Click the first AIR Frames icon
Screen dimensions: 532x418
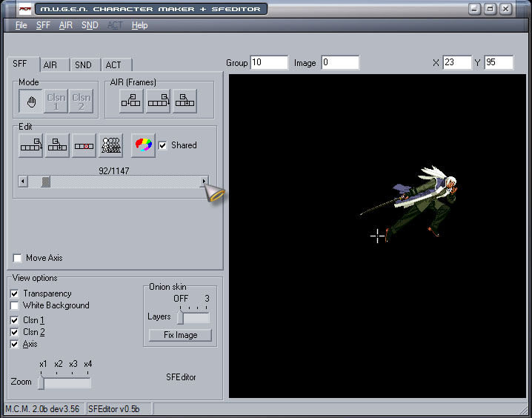click(x=132, y=102)
